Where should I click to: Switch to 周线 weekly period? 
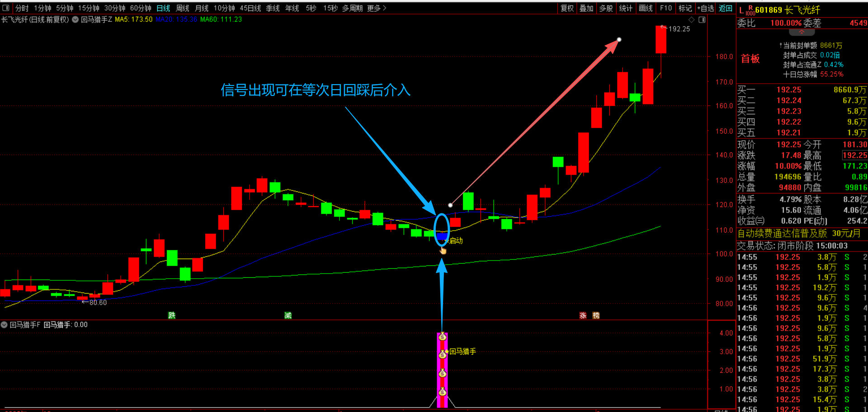pyautogui.click(x=183, y=8)
